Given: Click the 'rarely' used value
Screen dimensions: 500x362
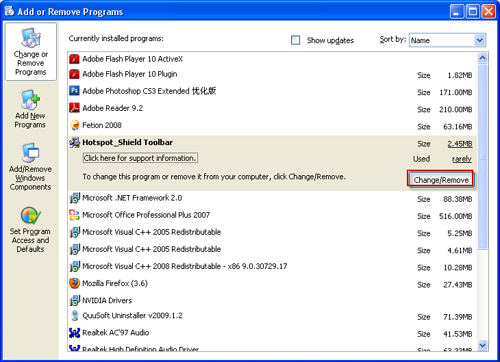Looking at the screenshot, I should click(462, 159).
